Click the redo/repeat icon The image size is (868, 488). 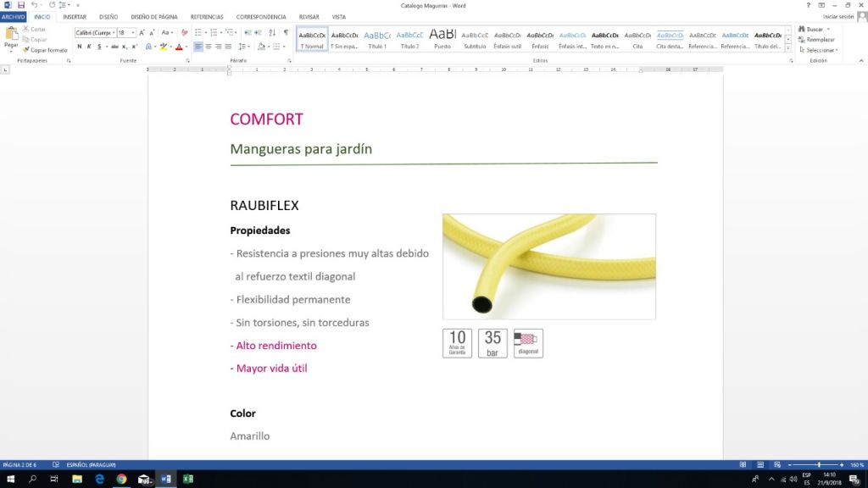click(x=52, y=5)
